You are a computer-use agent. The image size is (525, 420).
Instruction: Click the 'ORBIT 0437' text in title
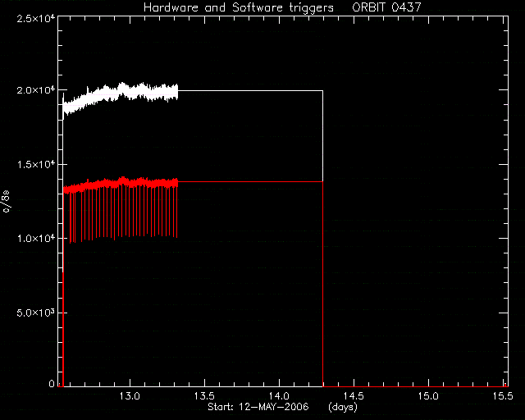coord(386,7)
